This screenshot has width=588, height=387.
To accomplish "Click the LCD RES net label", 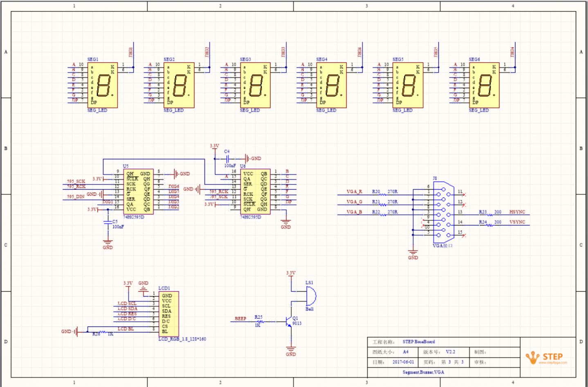I will [x=127, y=314].
